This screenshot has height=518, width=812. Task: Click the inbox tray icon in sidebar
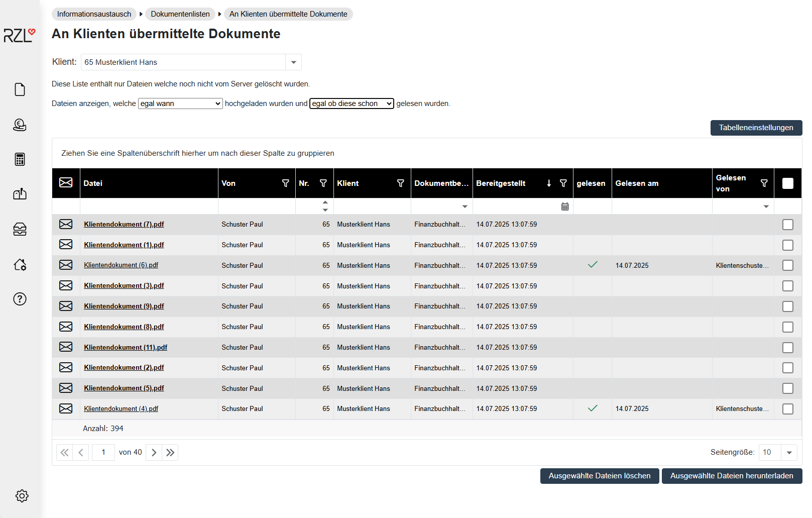(20, 229)
